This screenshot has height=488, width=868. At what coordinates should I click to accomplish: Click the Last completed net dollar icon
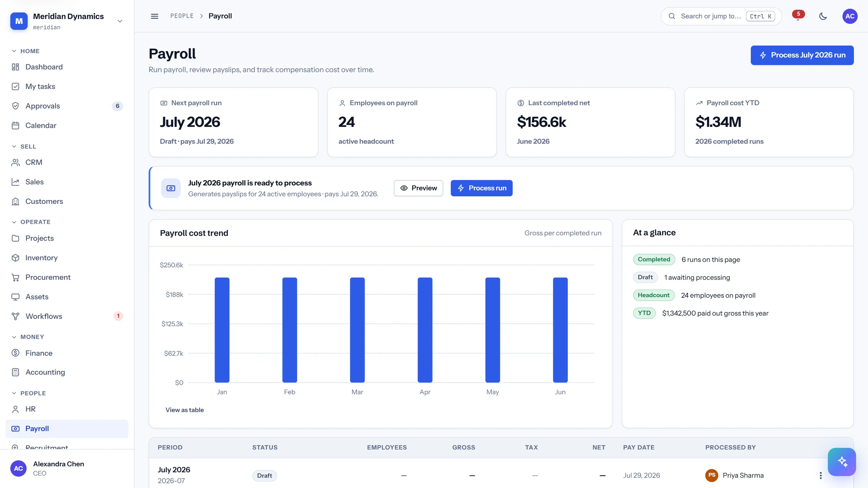[x=521, y=103]
